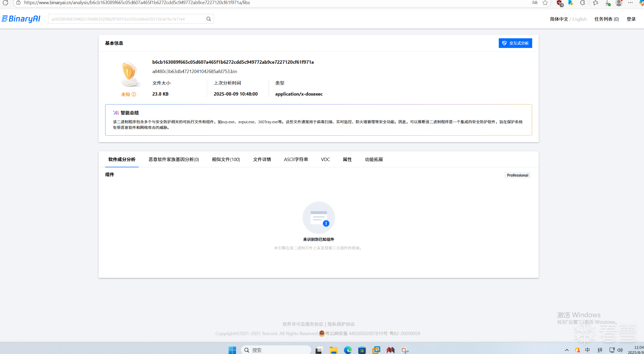Toggle the 拼 pinyin input mode indicator
Screen dimensions: 644x354
[x=600, y=350]
